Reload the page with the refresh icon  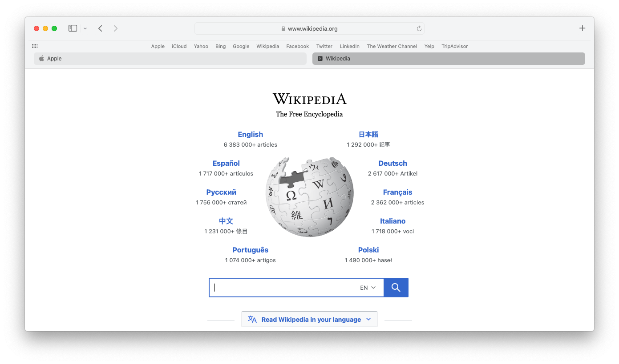(x=419, y=28)
